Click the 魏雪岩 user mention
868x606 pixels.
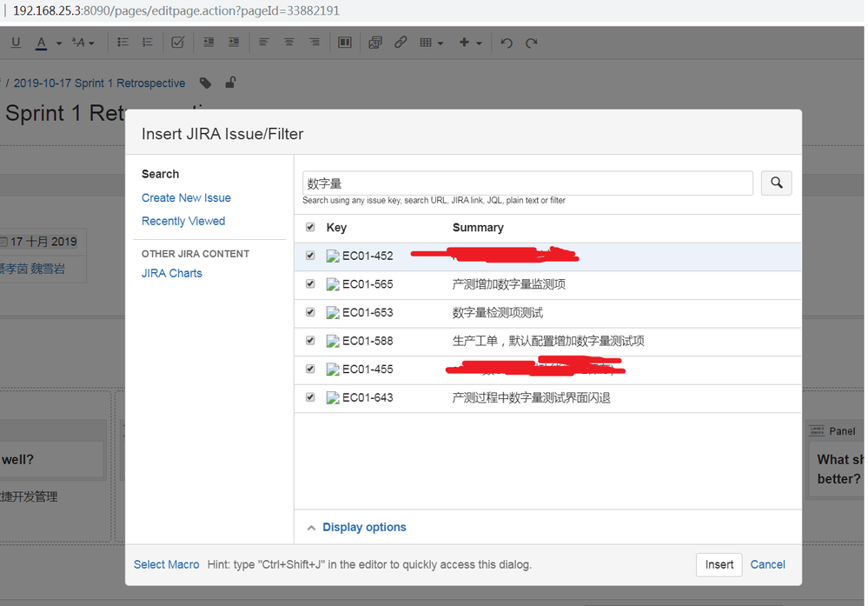coord(48,269)
